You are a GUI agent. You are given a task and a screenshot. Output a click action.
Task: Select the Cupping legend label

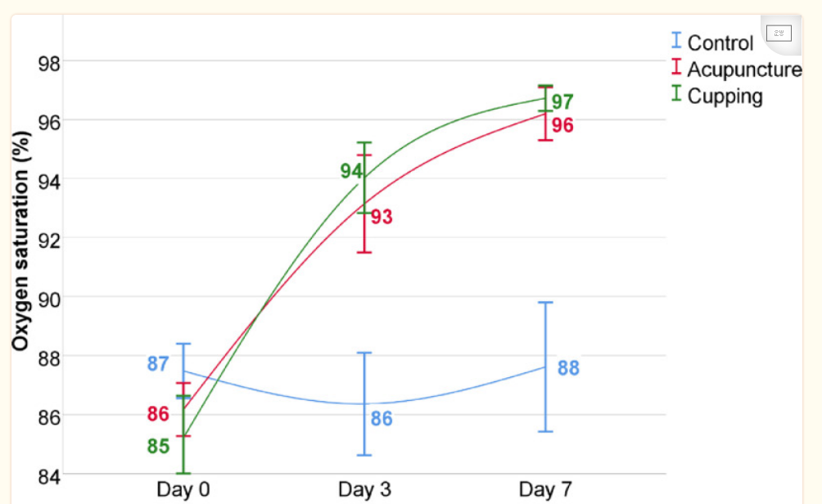coord(725,96)
